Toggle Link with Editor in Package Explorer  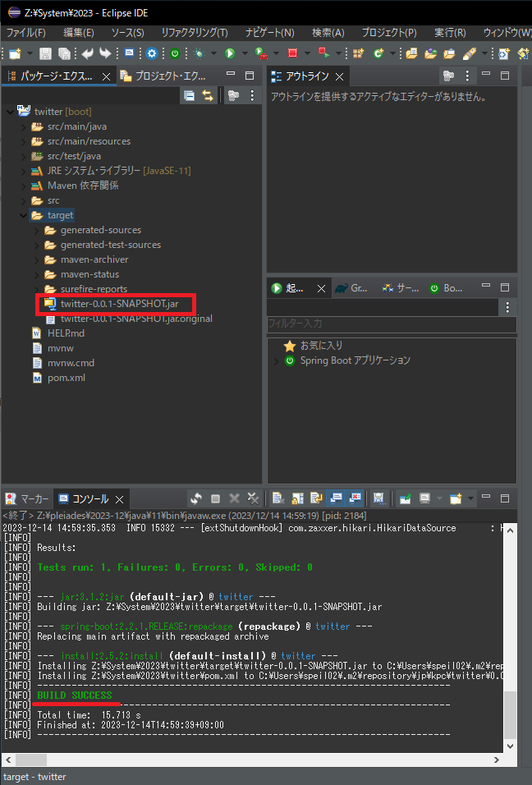pos(208,96)
